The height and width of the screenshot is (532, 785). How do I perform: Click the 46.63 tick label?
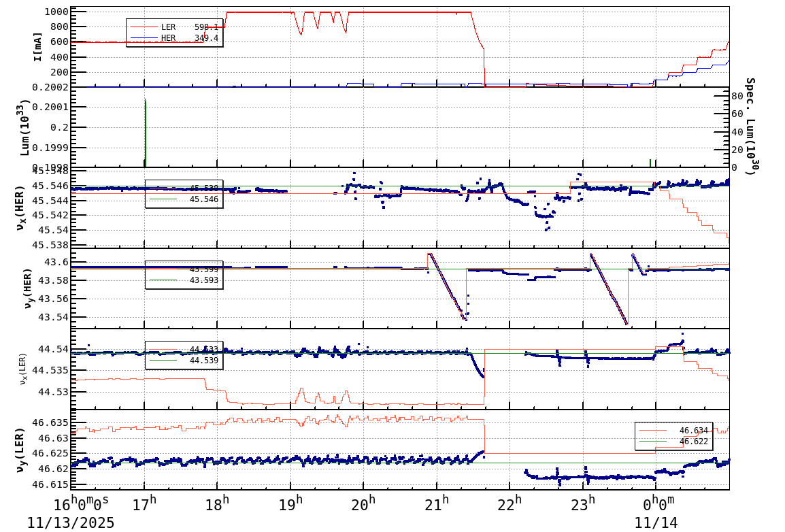pos(54,438)
